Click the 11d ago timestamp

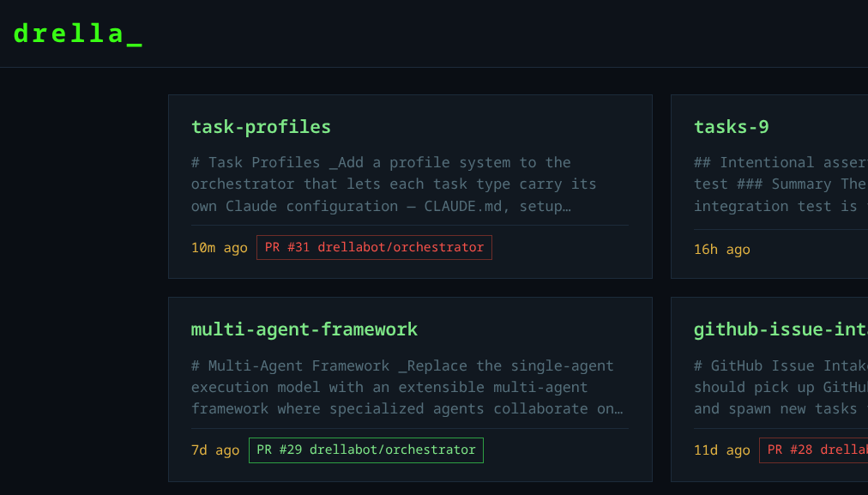[721, 450]
